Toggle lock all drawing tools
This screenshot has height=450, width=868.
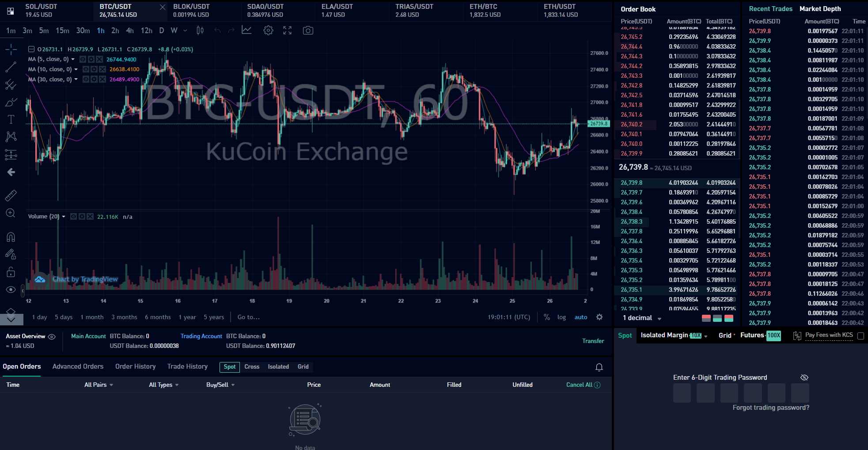pos(11,272)
